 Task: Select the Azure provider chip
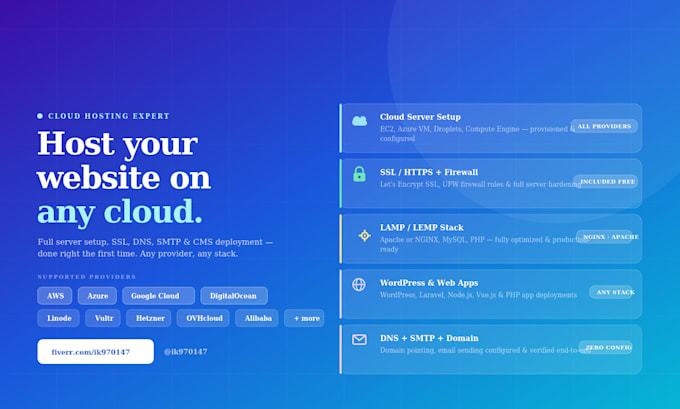[97, 296]
